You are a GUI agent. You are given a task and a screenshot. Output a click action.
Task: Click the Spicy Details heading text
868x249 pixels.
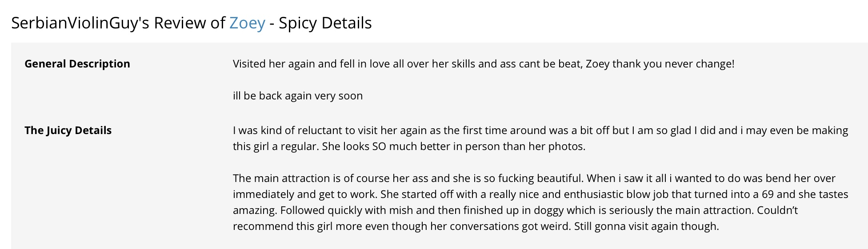coord(325,23)
